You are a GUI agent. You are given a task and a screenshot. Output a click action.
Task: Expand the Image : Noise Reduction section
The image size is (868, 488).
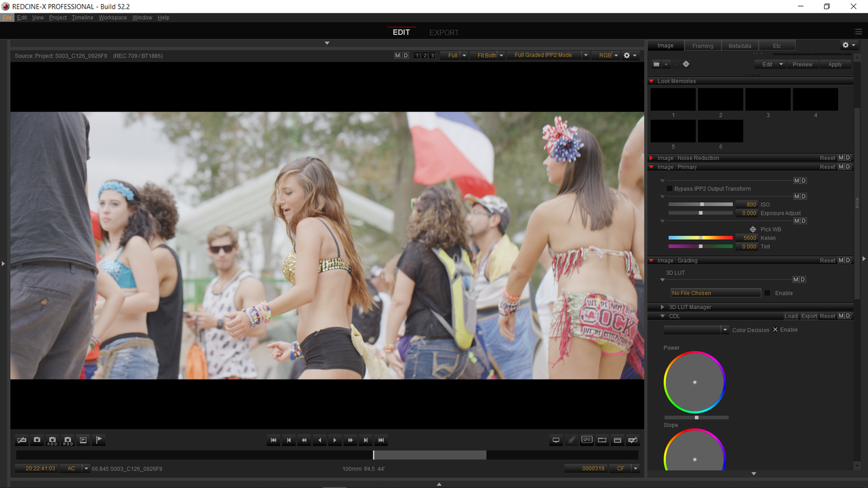(652, 158)
